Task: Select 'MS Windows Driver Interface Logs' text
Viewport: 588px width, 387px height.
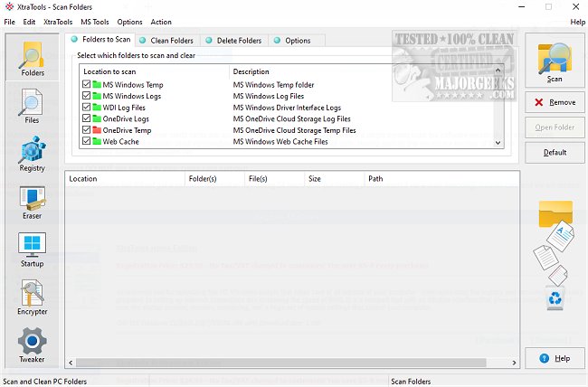Action: click(287, 108)
